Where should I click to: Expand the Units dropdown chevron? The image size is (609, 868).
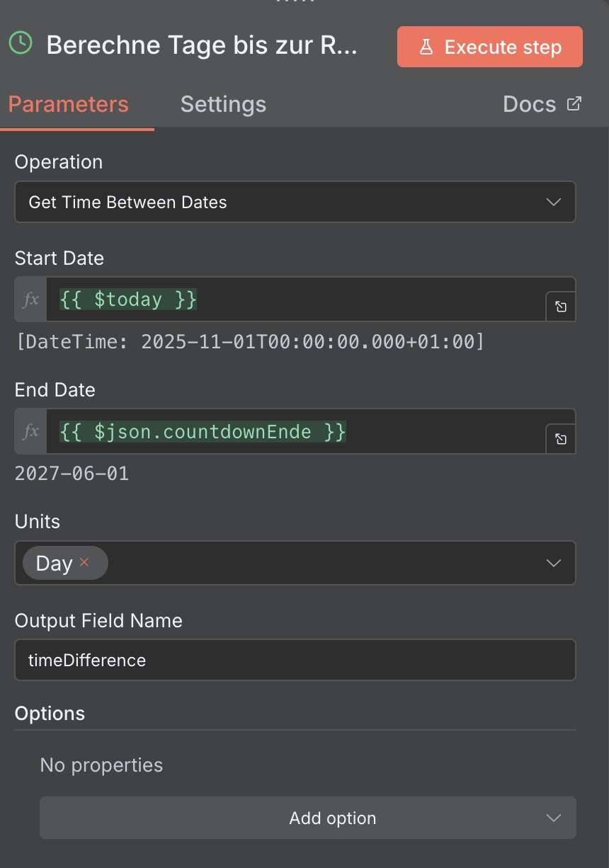point(554,564)
